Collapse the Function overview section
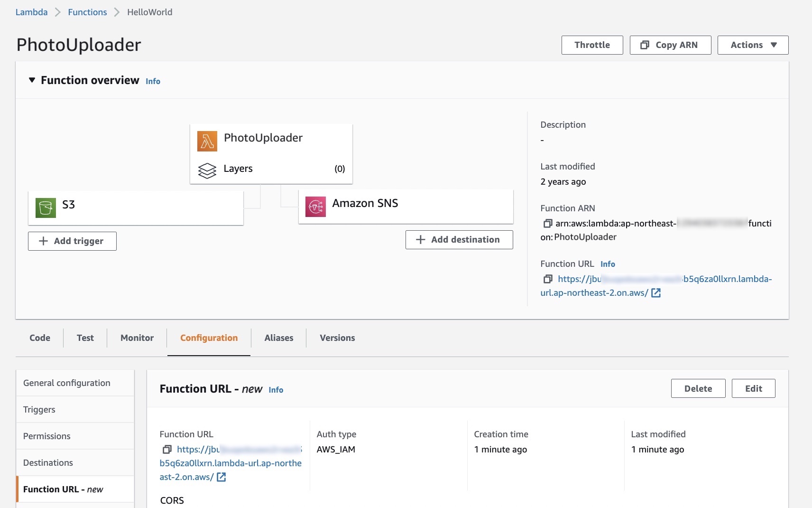812x508 pixels. click(32, 80)
